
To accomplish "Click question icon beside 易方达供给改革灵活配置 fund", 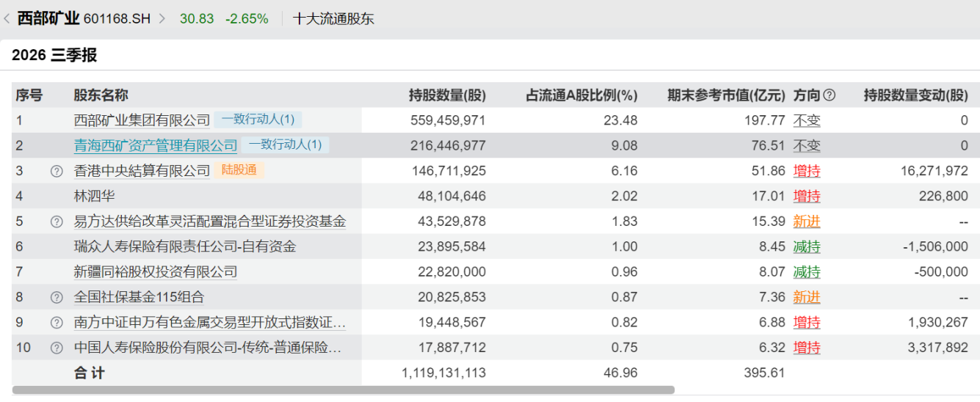I will tap(57, 222).
